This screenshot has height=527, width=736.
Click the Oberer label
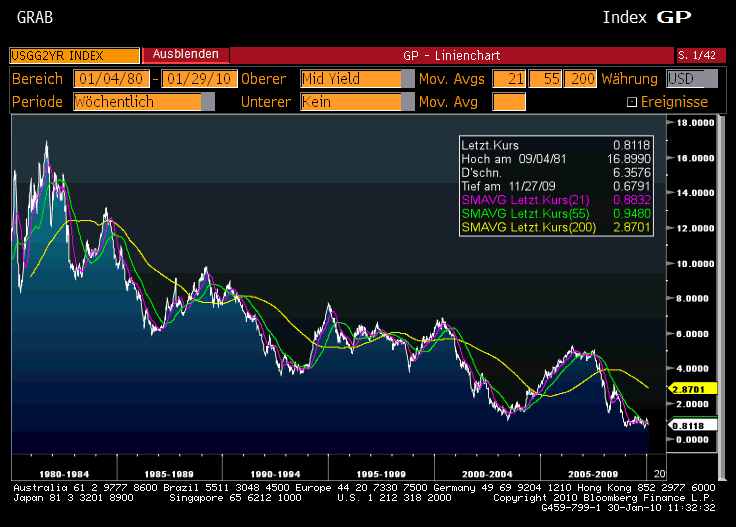263,79
